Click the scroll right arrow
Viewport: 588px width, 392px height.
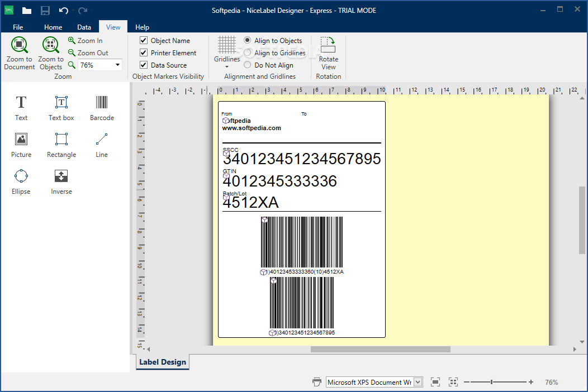[575, 349]
